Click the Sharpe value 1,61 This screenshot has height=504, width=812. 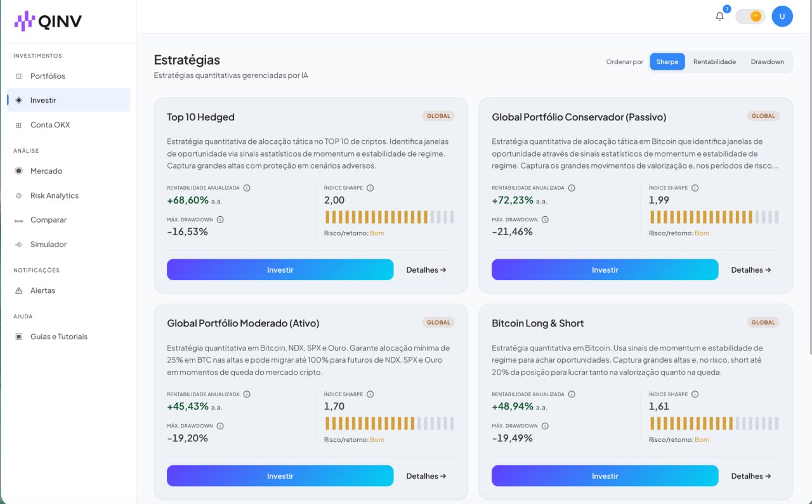click(659, 406)
